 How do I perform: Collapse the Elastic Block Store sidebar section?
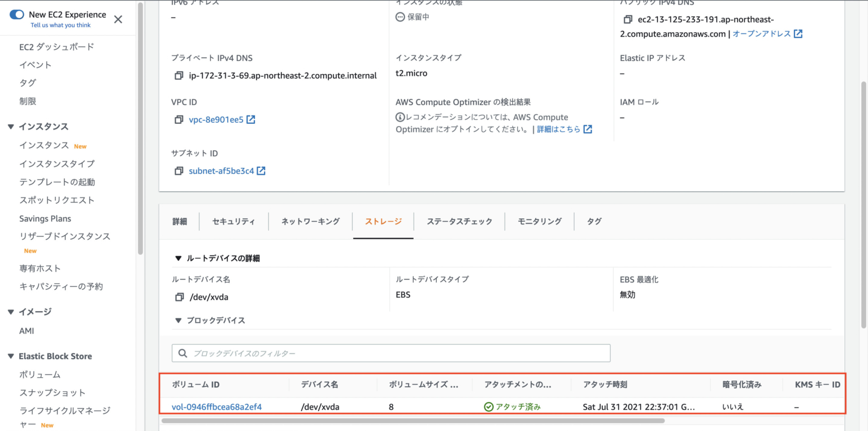[x=10, y=356]
